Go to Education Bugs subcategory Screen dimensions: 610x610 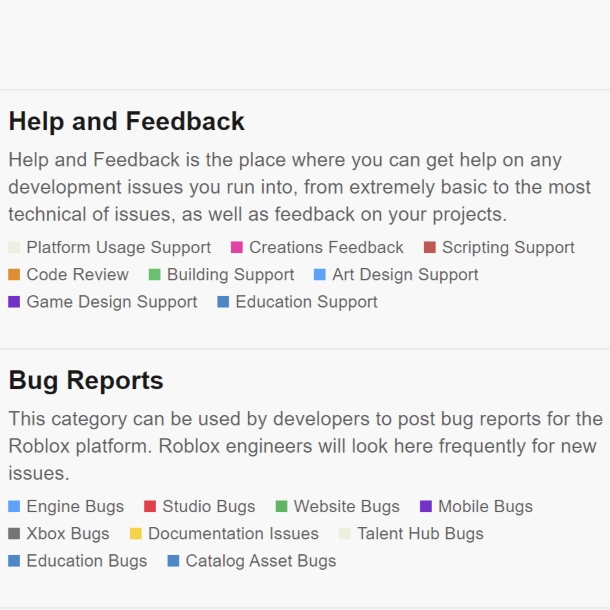78,561
